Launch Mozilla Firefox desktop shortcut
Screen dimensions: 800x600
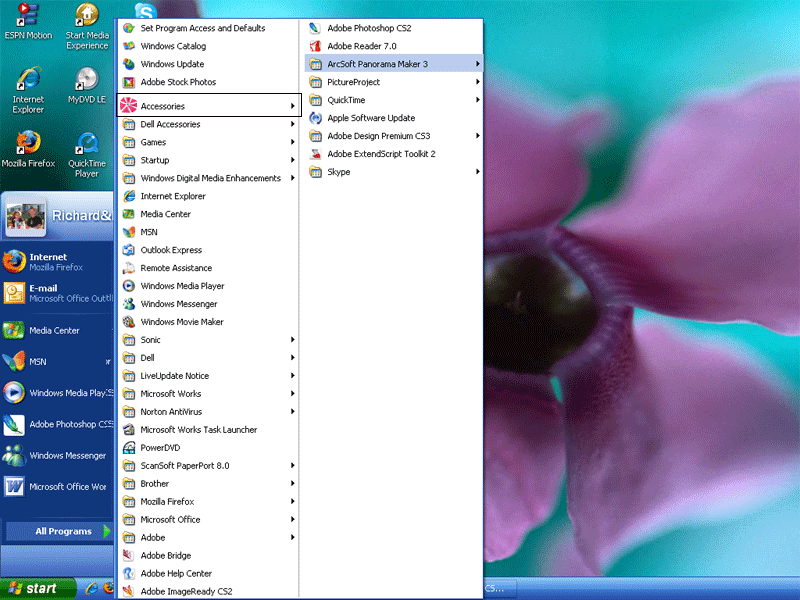28,149
